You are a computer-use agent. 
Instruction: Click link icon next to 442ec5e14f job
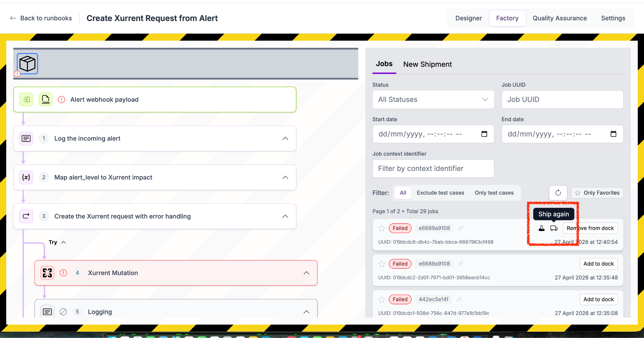[459, 299]
